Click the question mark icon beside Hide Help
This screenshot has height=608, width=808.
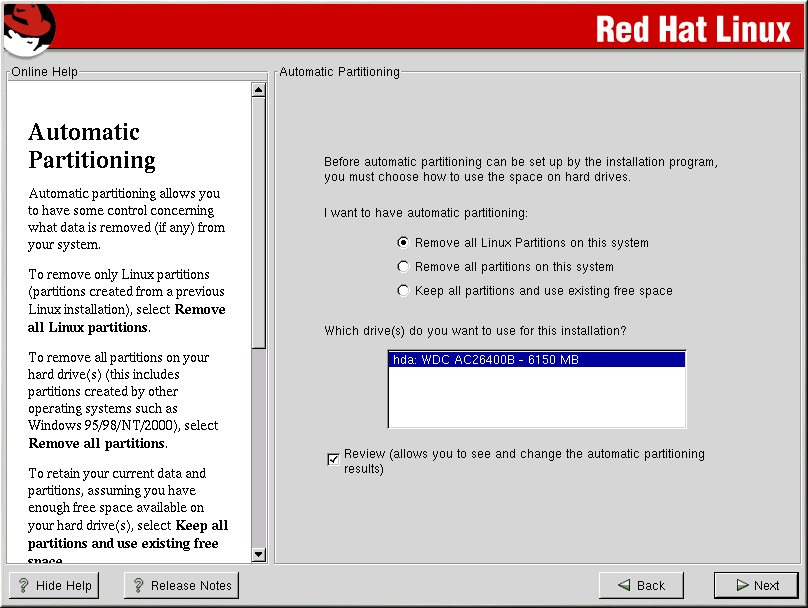[23, 586]
